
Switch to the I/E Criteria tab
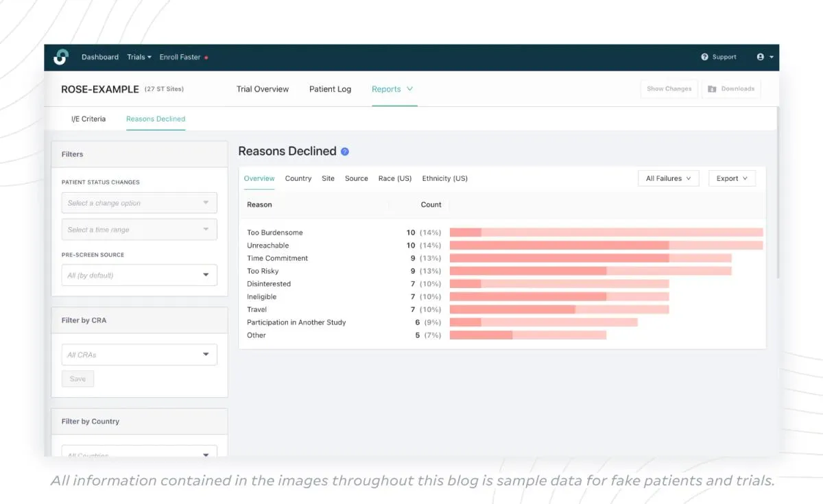[88, 119]
